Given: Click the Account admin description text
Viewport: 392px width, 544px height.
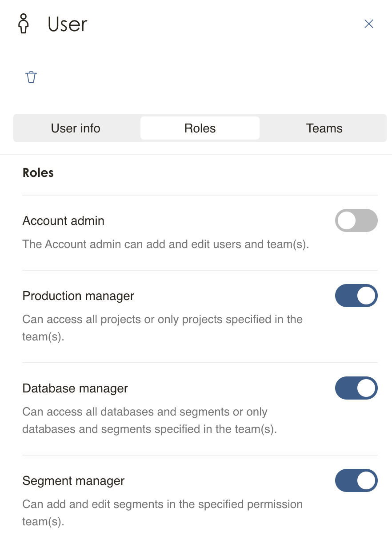Looking at the screenshot, I should coord(165,244).
